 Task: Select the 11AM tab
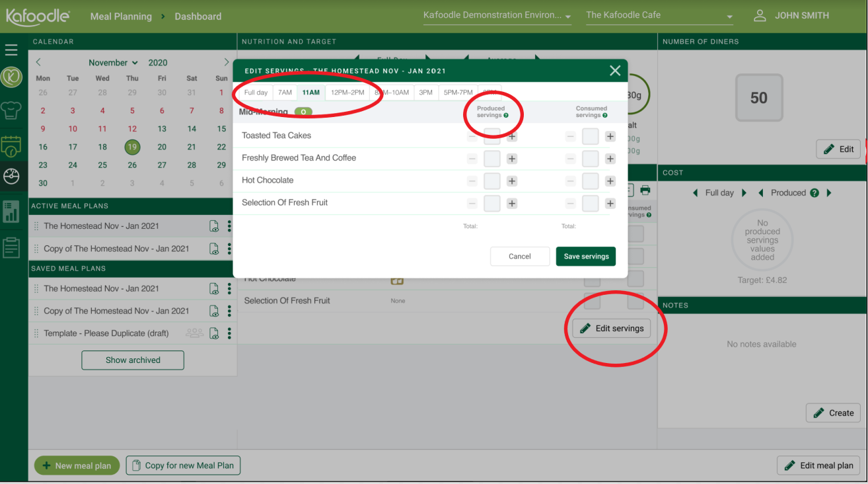pos(311,93)
